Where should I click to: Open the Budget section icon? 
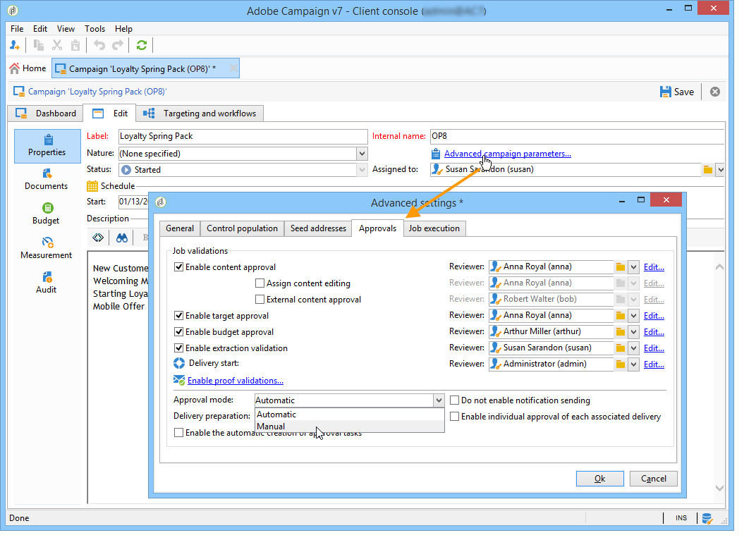[47, 208]
